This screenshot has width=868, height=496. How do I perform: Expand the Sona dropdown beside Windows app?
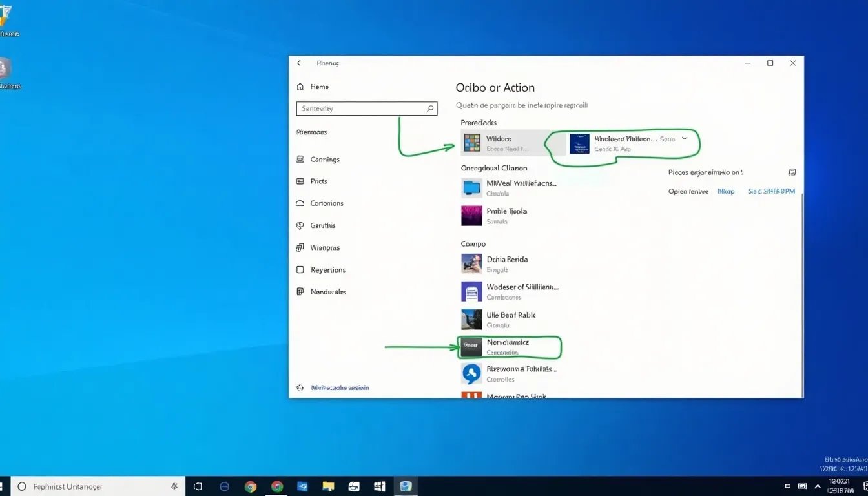pyautogui.click(x=685, y=138)
